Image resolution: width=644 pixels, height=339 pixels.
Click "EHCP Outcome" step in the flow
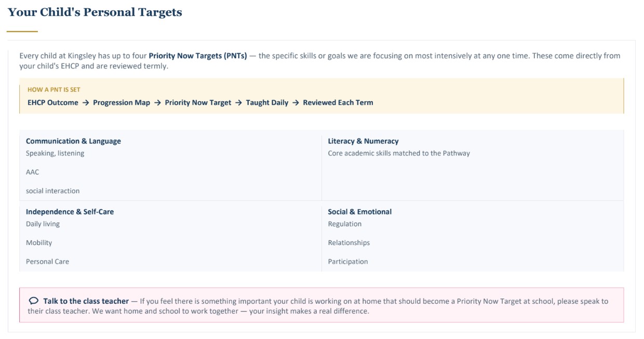[x=53, y=102]
